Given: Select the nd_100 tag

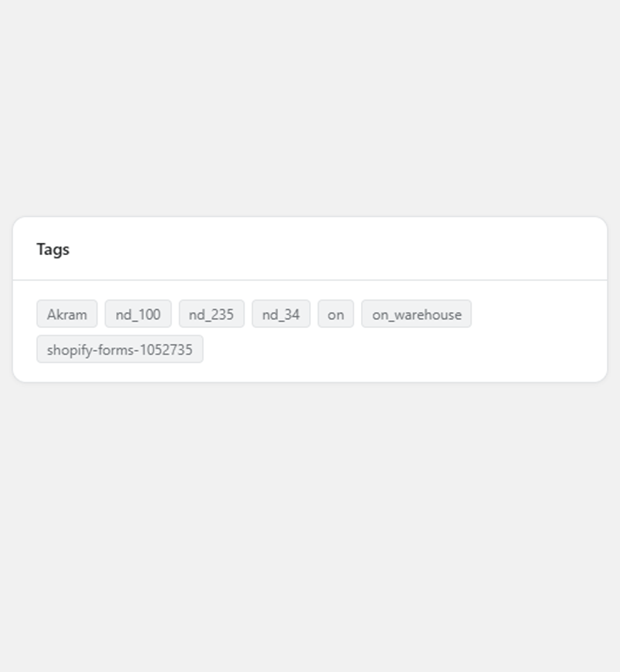Looking at the screenshot, I should click(x=138, y=314).
